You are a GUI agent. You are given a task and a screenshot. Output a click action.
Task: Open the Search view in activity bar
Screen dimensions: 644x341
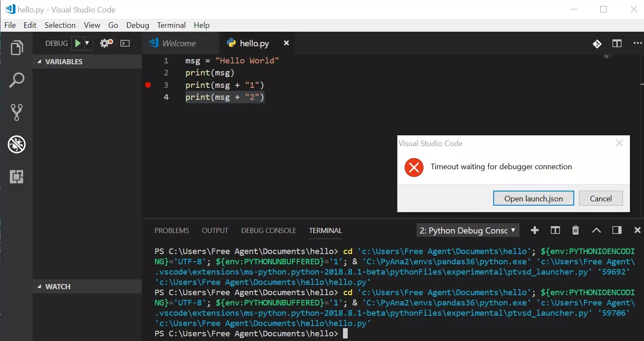coord(16,80)
